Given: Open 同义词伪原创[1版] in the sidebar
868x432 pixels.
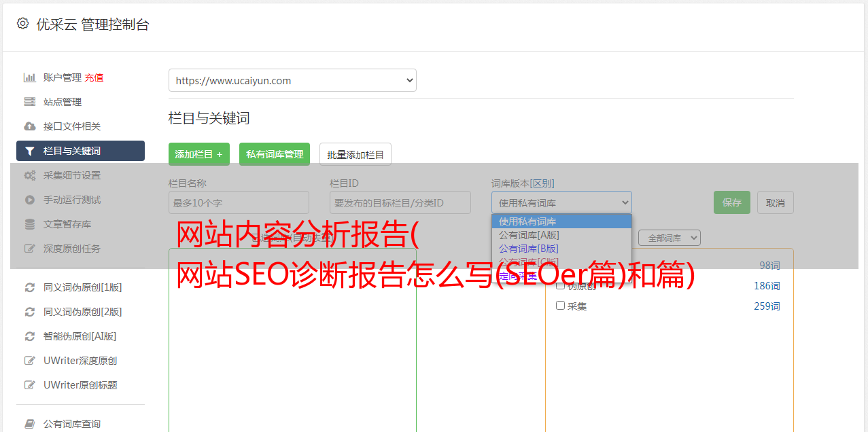Looking at the screenshot, I should [x=83, y=287].
